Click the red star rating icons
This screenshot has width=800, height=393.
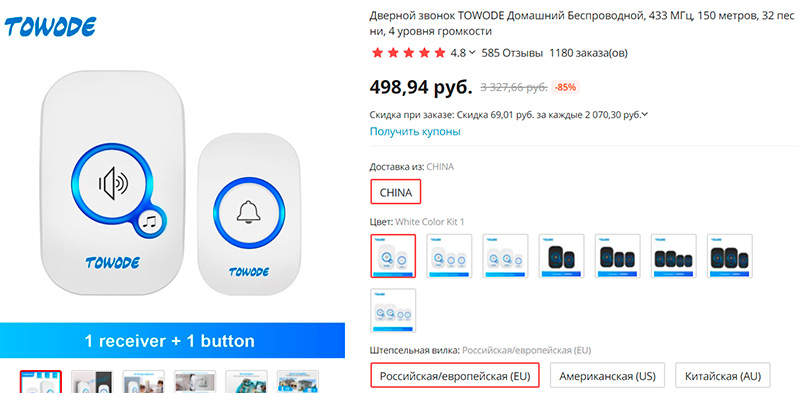tap(409, 53)
